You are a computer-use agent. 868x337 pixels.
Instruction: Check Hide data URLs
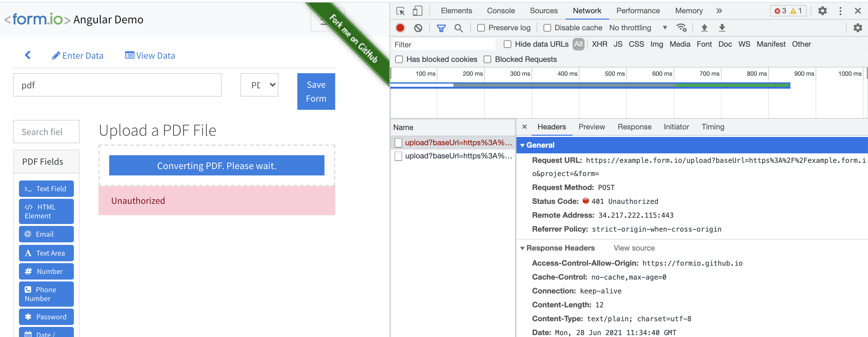[508, 44]
